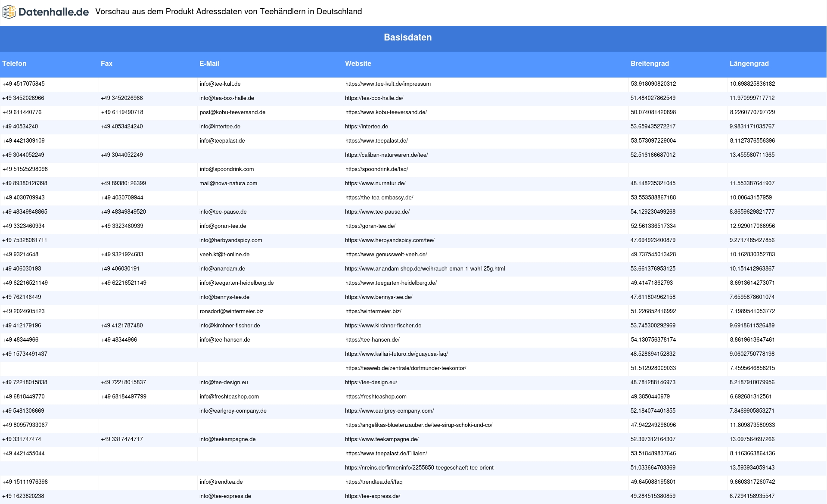
Task: Select email info@intertee.de
Action: click(220, 127)
